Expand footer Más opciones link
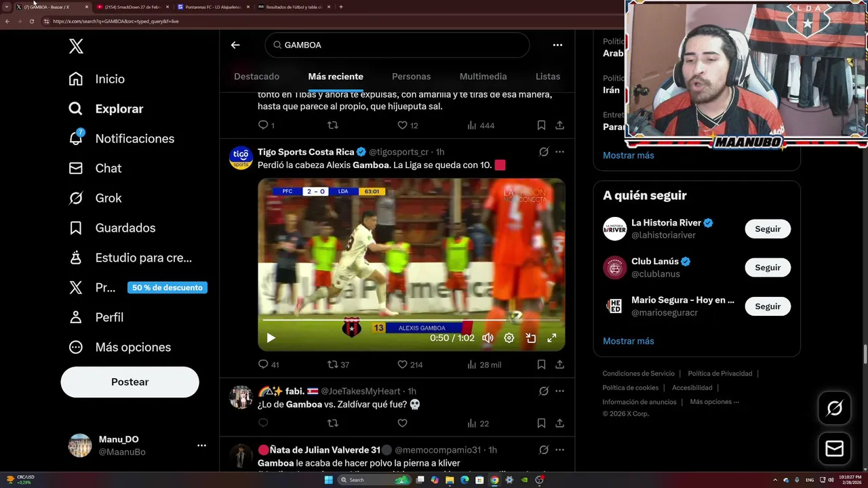The height and width of the screenshot is (488, 868). tap(715, 402)
